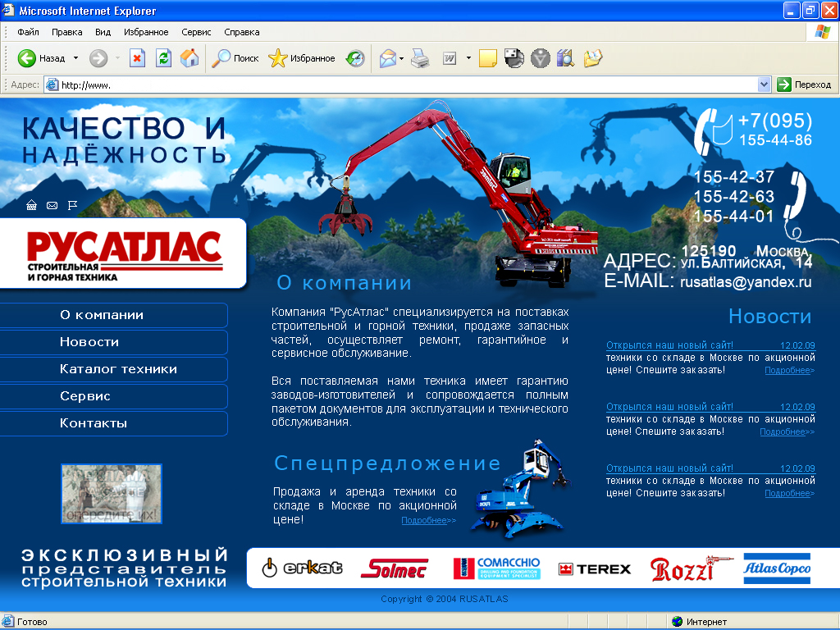The height and width of the screenshot is (630, 840).
Task: Open the Сервис menu in the menu bar
Action: point(194,32)
